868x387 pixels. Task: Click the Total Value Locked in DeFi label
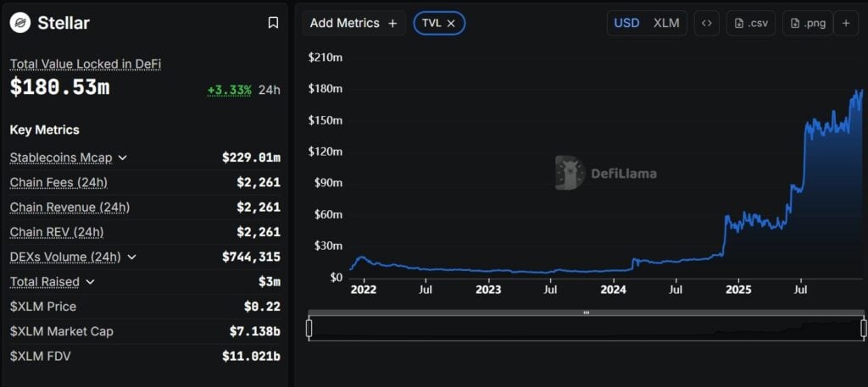coord(86,64)
